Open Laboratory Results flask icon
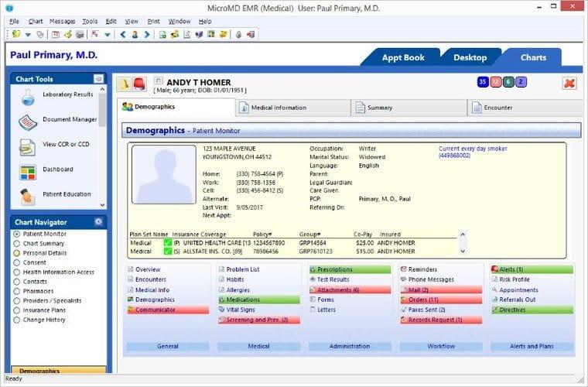 coord(28,98)
